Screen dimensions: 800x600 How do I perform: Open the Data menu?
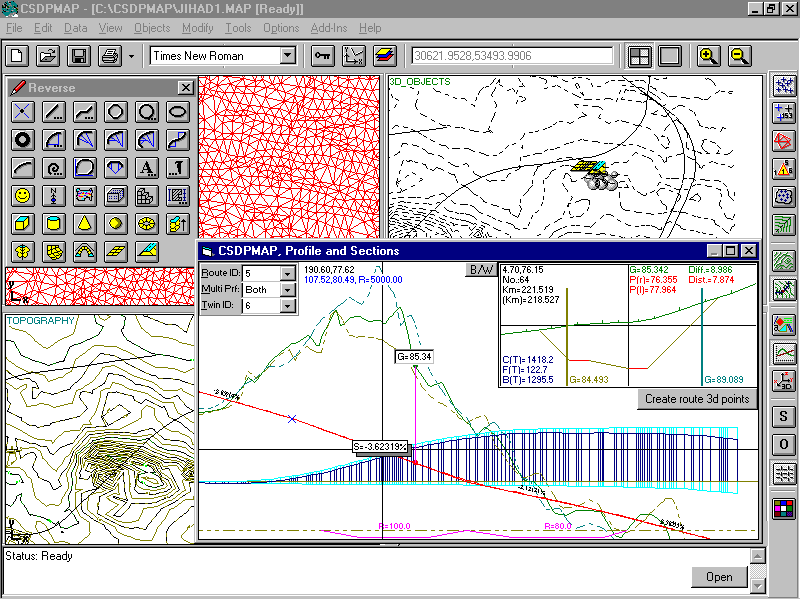(x=76, y=28)
